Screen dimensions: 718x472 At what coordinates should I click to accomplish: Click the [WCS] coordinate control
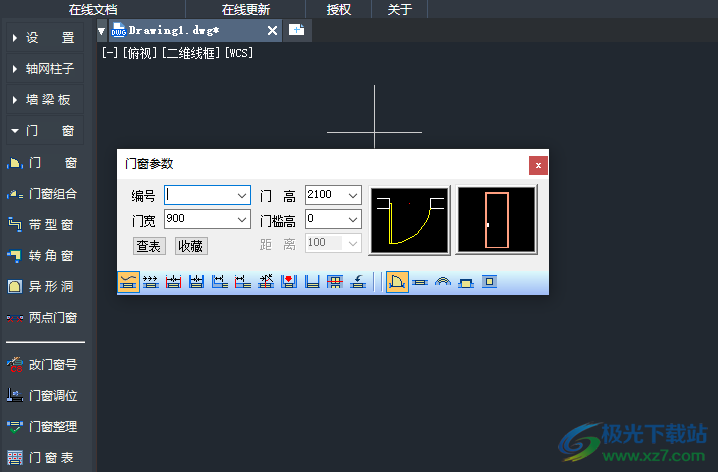coord(239,53)
